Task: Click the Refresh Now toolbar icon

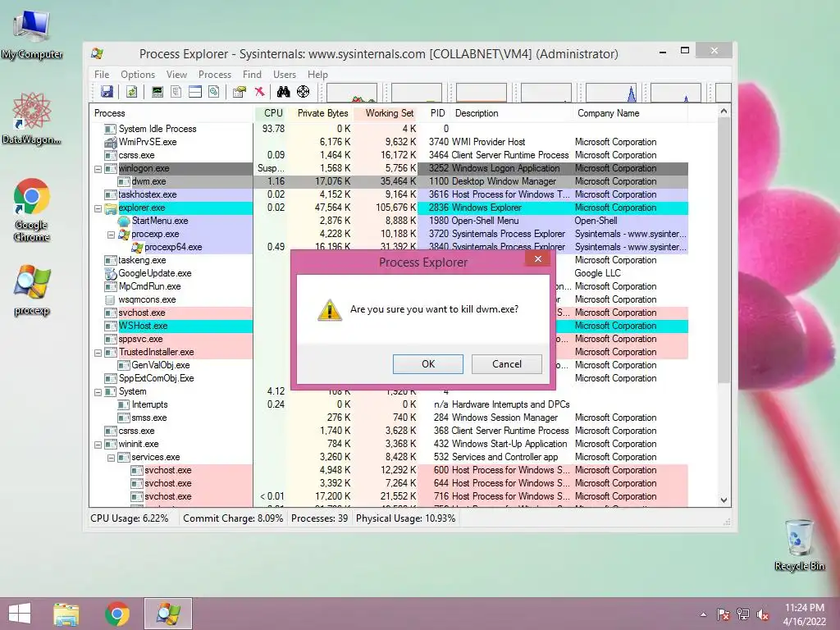Action: (131, 92)
